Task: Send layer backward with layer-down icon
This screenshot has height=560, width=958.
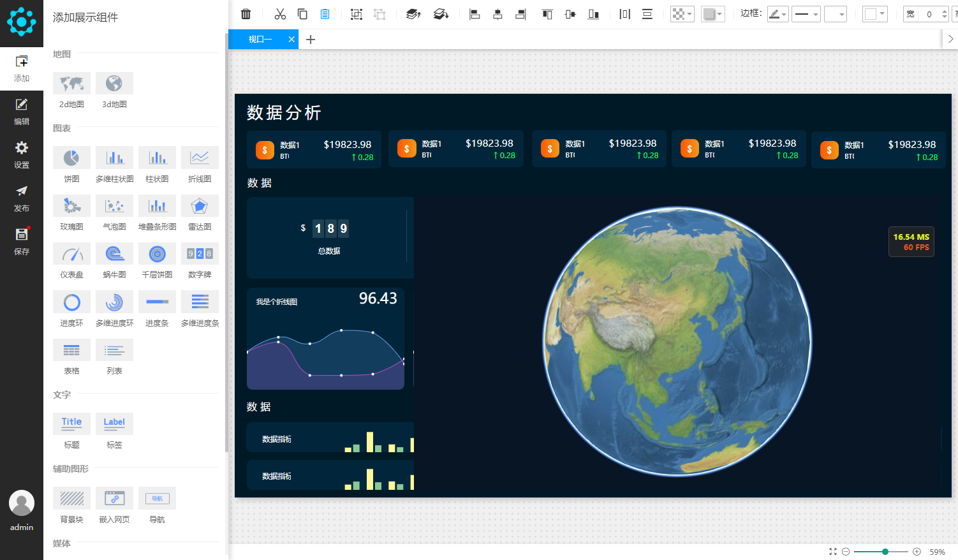Action: [x=441, y=14]
